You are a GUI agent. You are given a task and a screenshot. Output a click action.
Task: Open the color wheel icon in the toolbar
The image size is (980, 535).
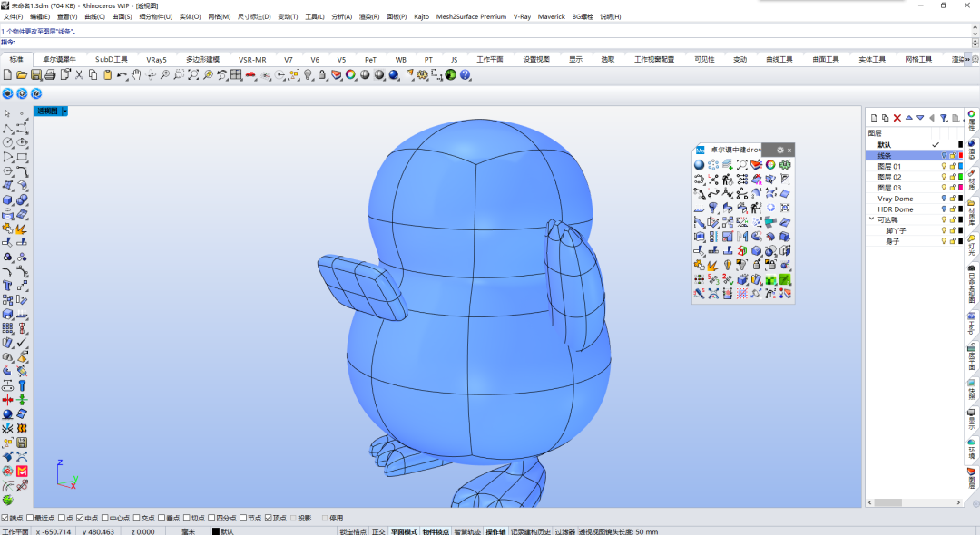pos(350,75)
